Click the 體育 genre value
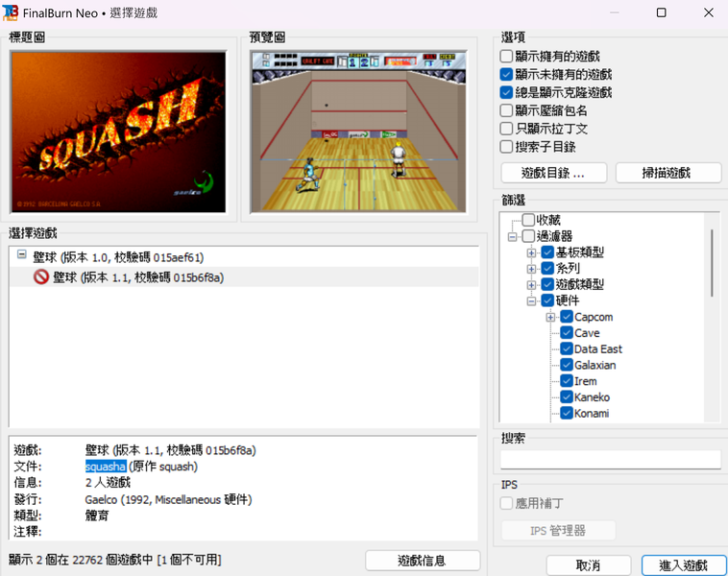The image size is (728, 576). pyautogui.click(x=97, y=516)
